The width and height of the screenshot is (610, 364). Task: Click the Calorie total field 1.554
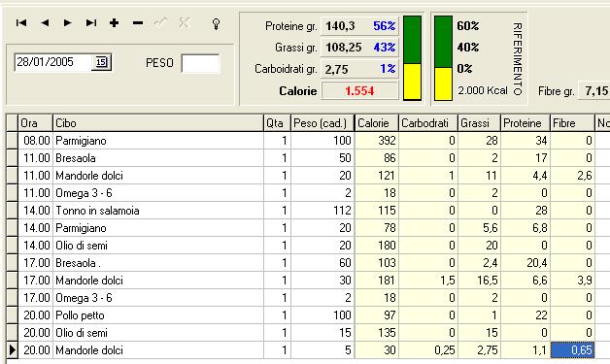(x=359, y=91)
